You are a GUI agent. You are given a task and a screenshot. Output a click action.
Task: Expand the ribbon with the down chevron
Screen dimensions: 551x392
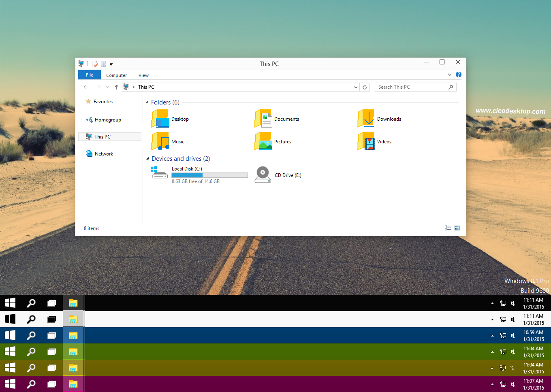click(x=450, y=75)
